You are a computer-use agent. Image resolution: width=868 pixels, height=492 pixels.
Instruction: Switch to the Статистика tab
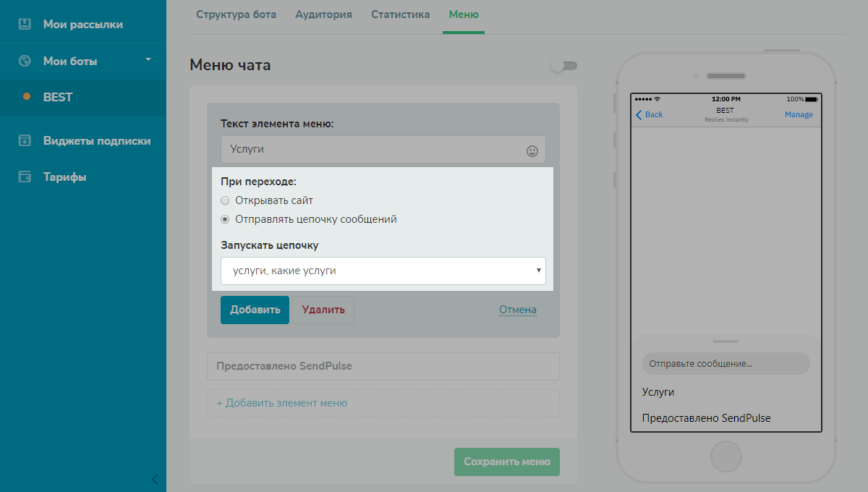400,14
